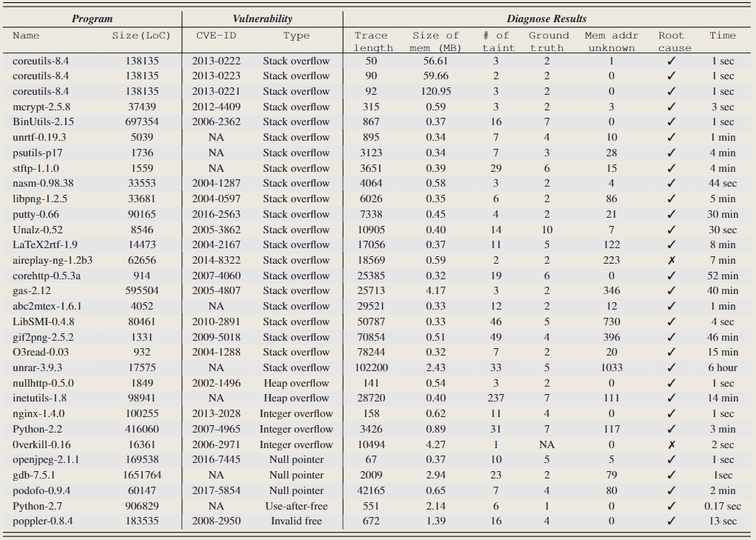Click the checkmark for unrar-3.9.3 row
Screen dimensions: 756x540
tap(671, 367)
